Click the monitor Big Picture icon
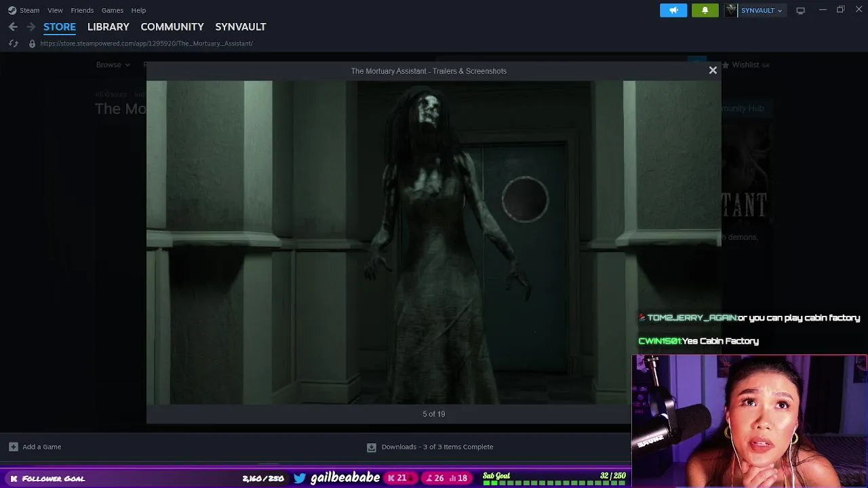The height and width of the screenshot is (488, 868). [801, 10]
